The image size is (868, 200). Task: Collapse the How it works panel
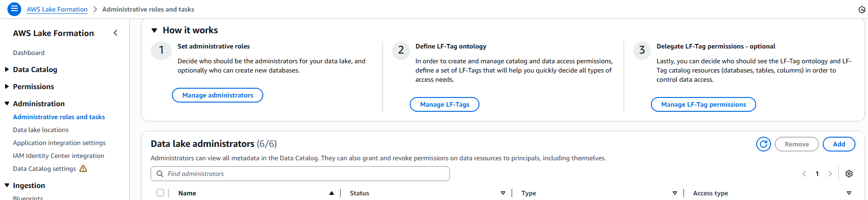coord(154,30)
